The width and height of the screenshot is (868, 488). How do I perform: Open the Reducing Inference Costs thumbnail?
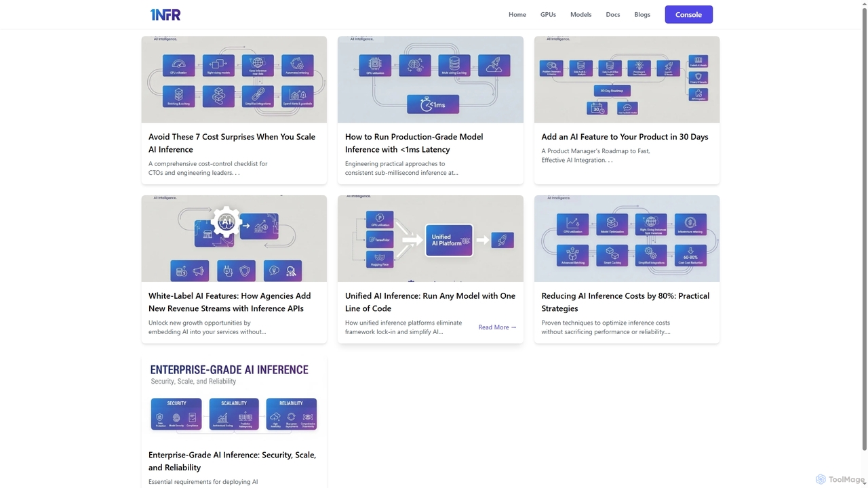click(x=627, y=239)
